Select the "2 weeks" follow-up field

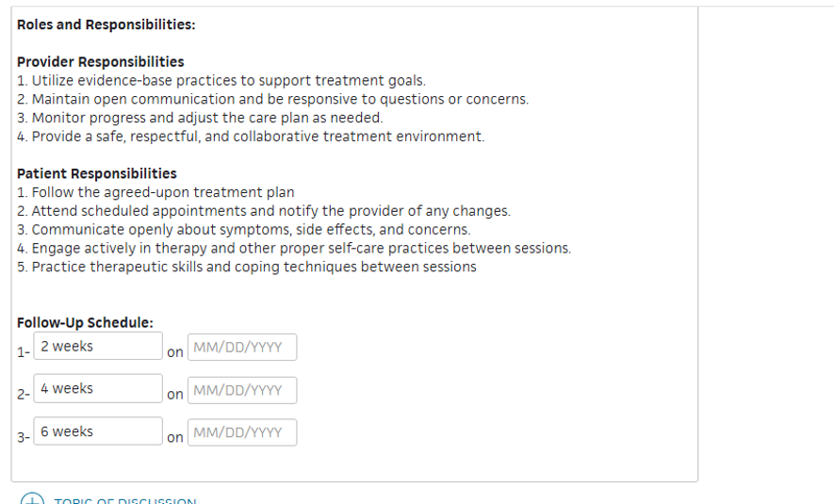coord(98,346)
